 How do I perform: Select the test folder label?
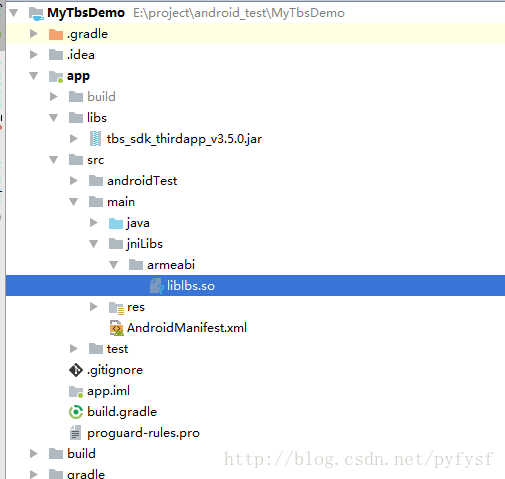tap(117, 349)
